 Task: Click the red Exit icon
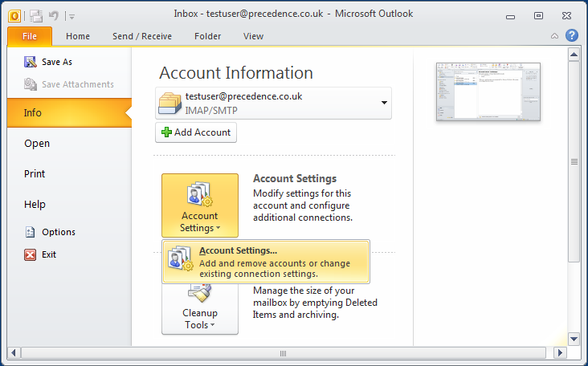pyautogui.click(x=31, y=254)
